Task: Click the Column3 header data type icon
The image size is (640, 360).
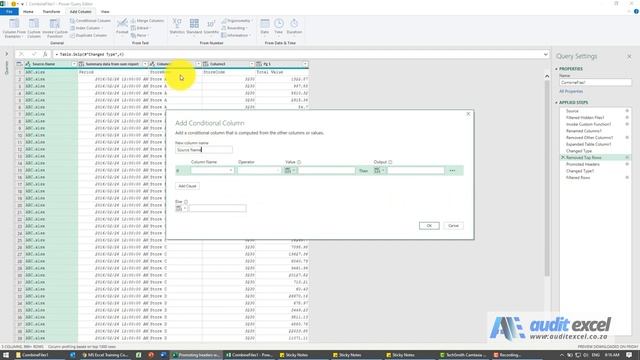Action: tap(206, 64)
